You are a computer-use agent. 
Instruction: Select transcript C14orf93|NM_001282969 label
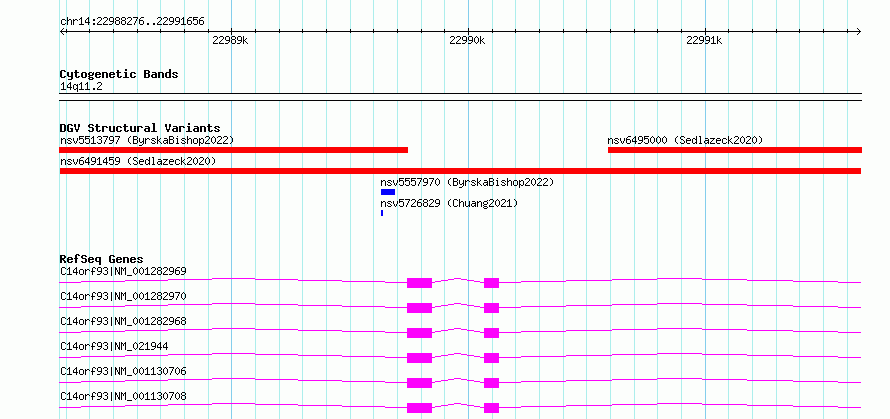[x=123, y=271]
